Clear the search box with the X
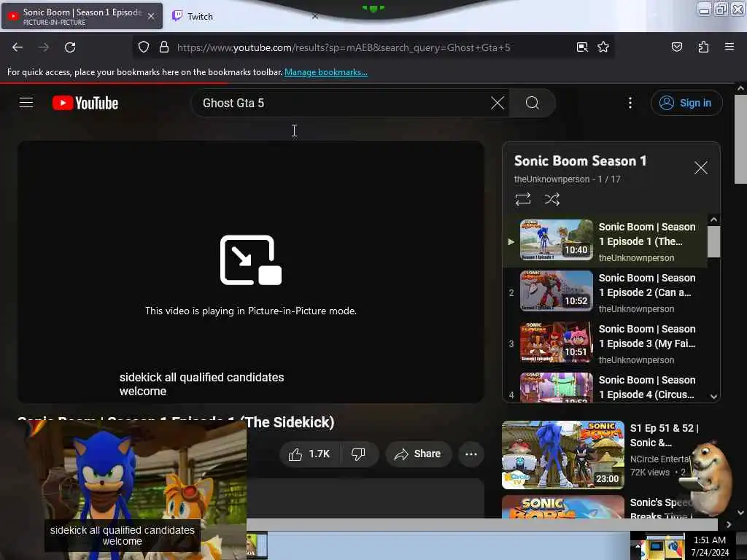Viewport: 747px width, 560px height. [x=498, y=103]
